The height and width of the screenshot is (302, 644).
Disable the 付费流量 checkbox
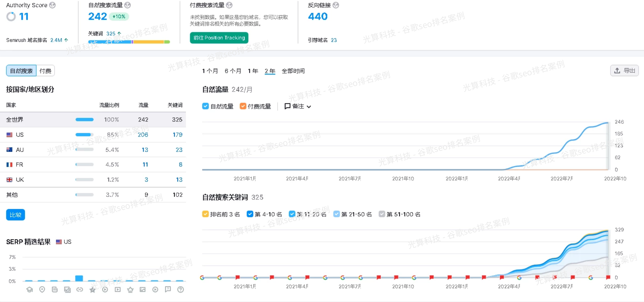pos(243,106)
